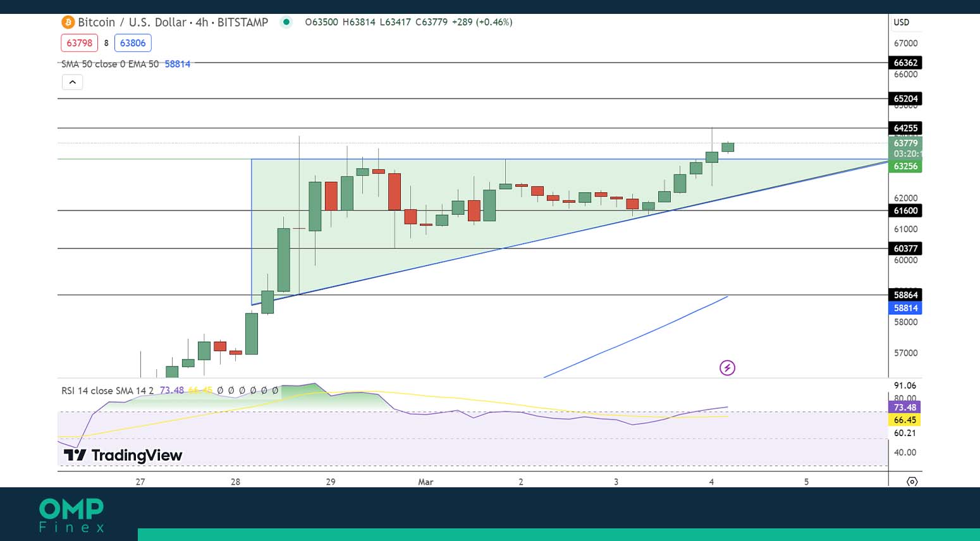The height and width of the screenshot is (541, 980).
Task: Click the 60.21 RSI scale value
Action: coord(905,433)
